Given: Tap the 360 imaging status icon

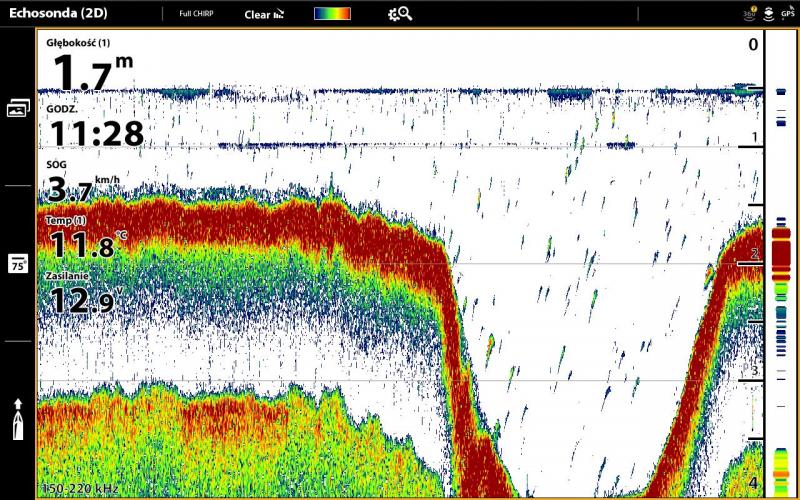Looking at the screenshot, I should [x=749, y=14].
